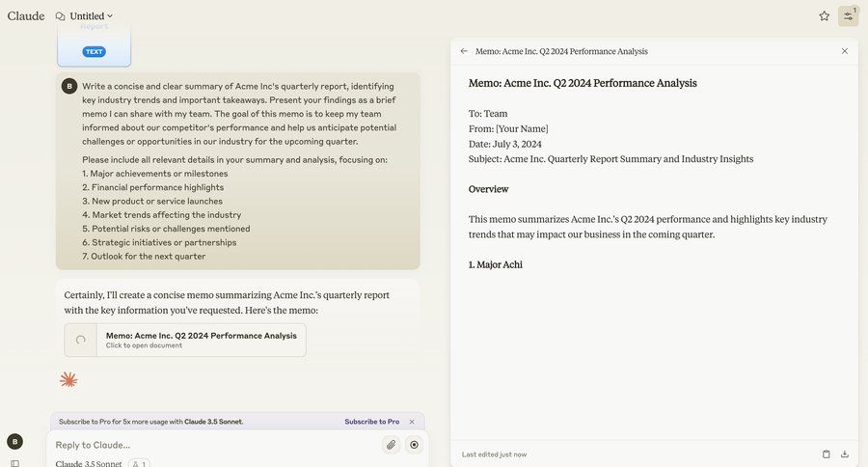
Task: Open the chat controls sliders icon
Action: click(x=848, y=16)
